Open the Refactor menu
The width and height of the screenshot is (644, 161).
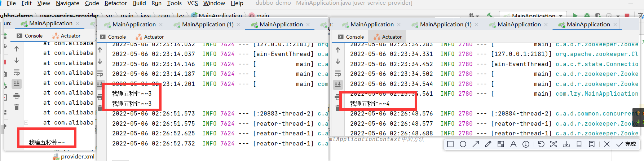pos(115,3)
